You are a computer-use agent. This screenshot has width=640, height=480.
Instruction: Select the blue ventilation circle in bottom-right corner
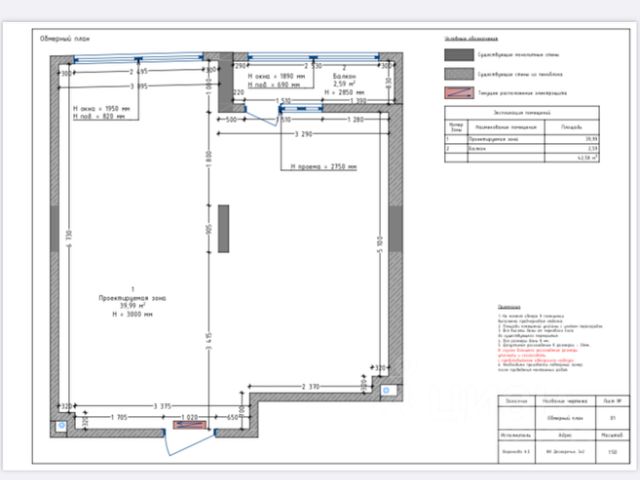tap(386, 391)
